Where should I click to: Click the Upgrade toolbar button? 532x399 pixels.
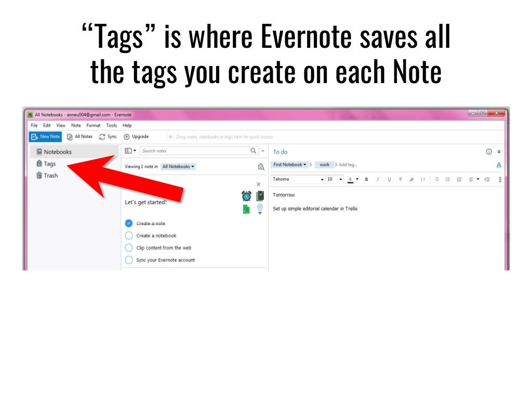pos(136,137)
